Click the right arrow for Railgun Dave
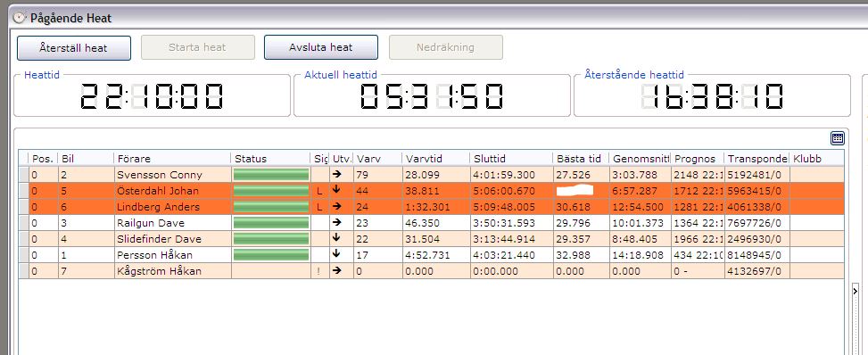 [x=336, y=222]
